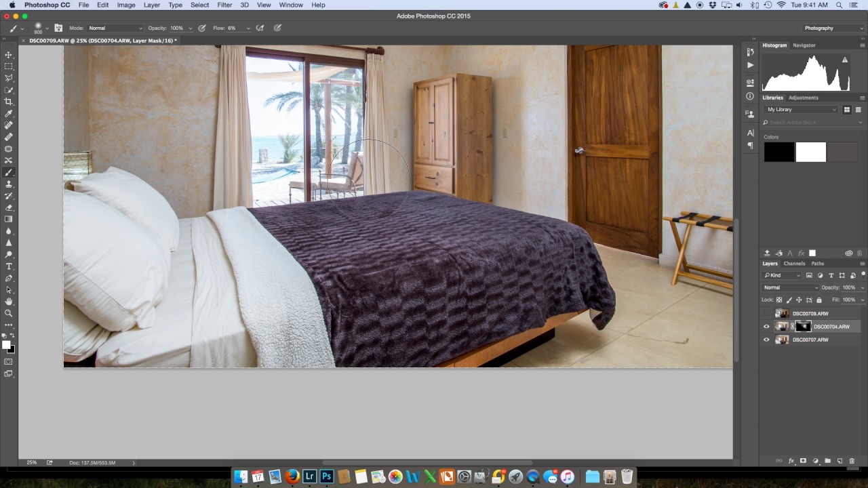Switch to the Paths tab
This screenshot has height=488, width=868.
818,264
